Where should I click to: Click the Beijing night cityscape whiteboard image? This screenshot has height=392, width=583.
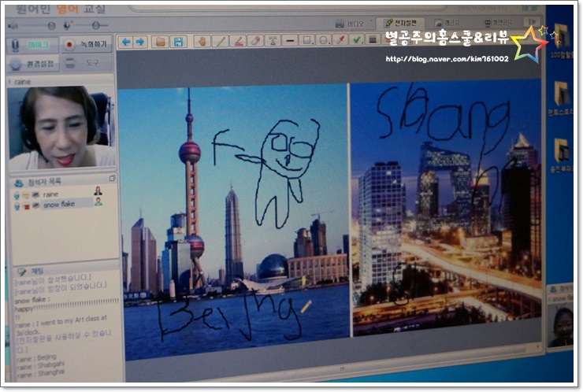[x=446, y=207]
